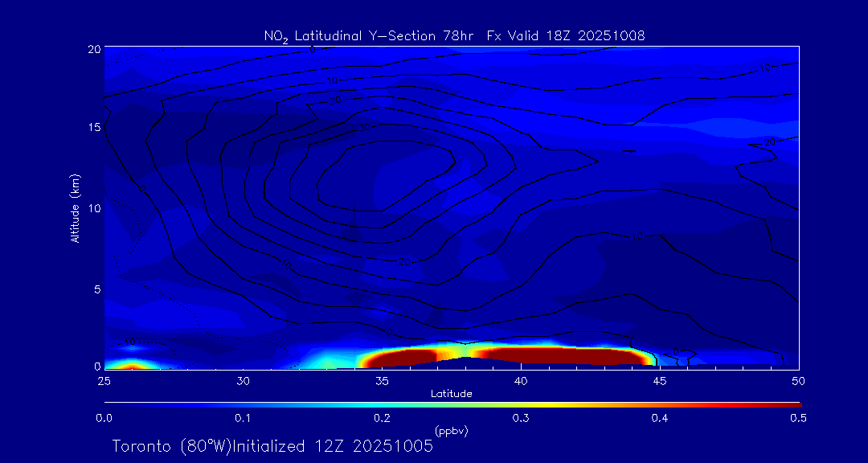The image size is (868, 463).
Task: Click the 0.5 colorbar tick label
Action: click(x=798, y=418)
